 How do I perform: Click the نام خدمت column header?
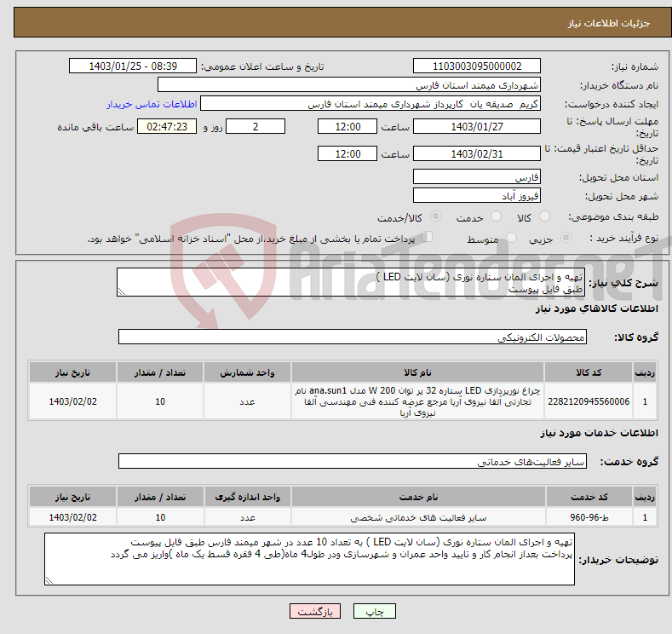(418, 497)
